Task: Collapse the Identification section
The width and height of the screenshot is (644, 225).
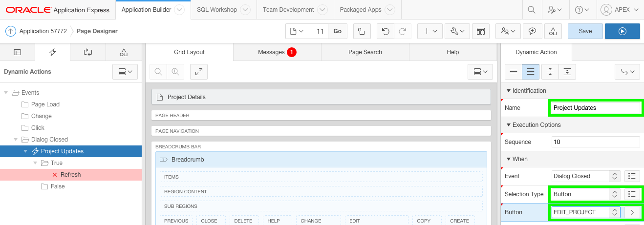Action: 509,91
